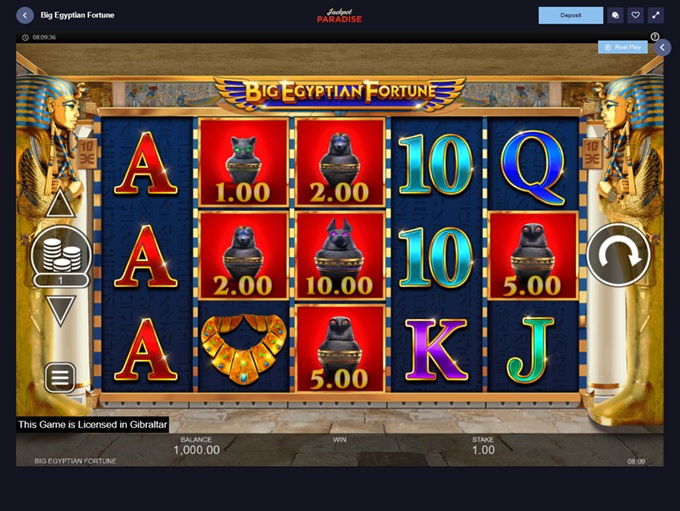
Task: Increase stake with the up triangle arrow
Action: click(60, 203)
